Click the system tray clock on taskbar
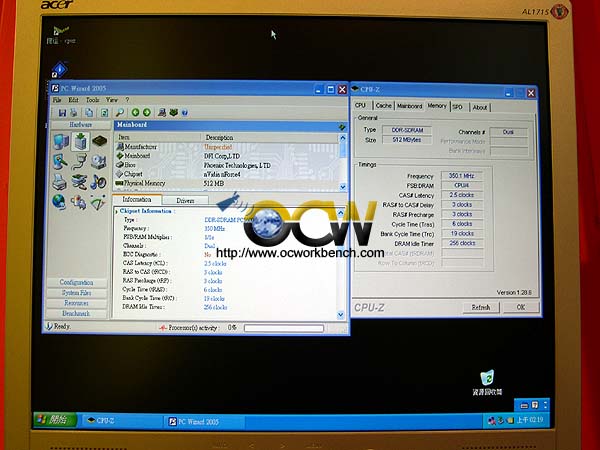Viewport: 600px width, 450px height. click(x=530, y=420)
